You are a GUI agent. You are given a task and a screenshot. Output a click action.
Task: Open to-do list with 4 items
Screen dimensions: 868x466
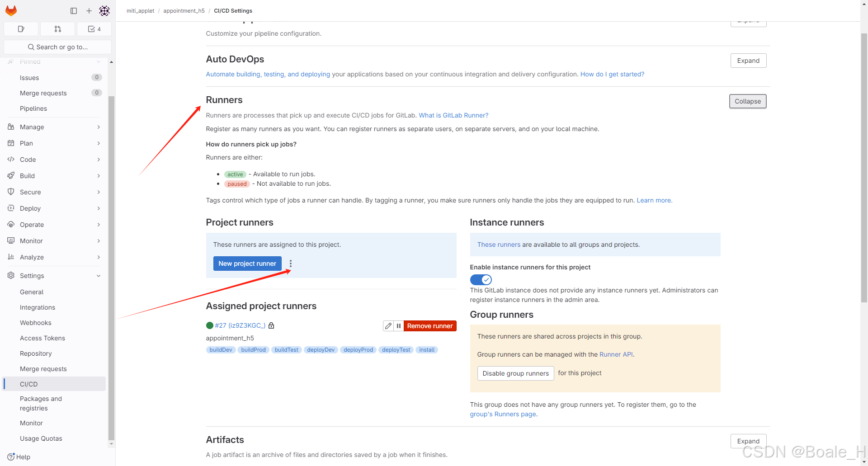coord(94,29)
